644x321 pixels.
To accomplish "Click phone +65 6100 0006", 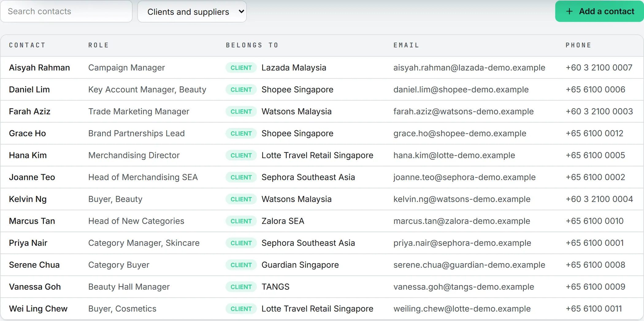I will (595, 89).
